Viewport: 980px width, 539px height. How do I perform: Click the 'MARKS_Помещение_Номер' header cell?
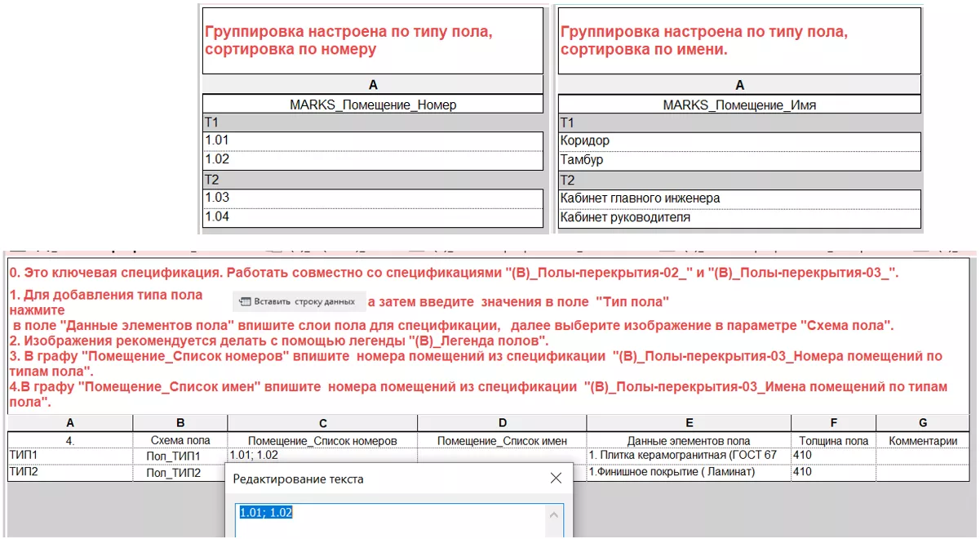tap(373, 105)
